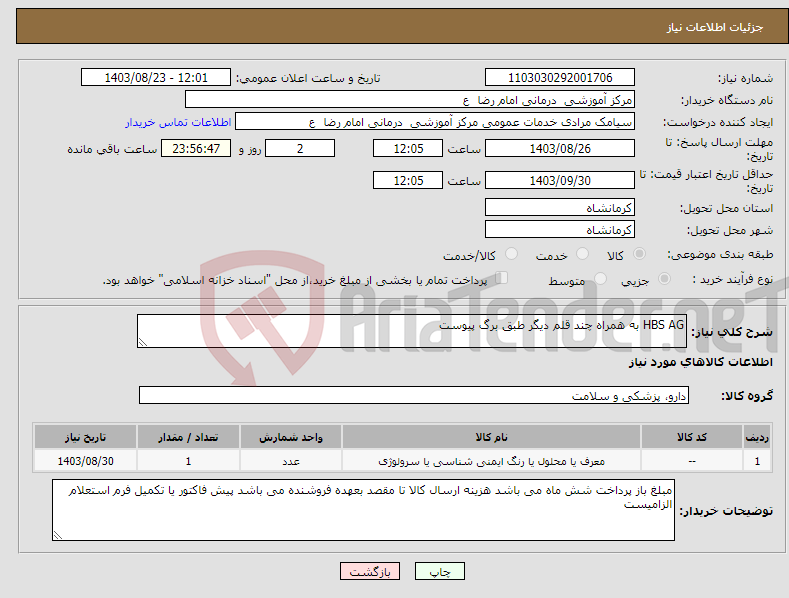Image resolution: width=789 pixels, height=598 pixels.
Task: Click the response deadline time field 12:05
Action: (408, 148)
